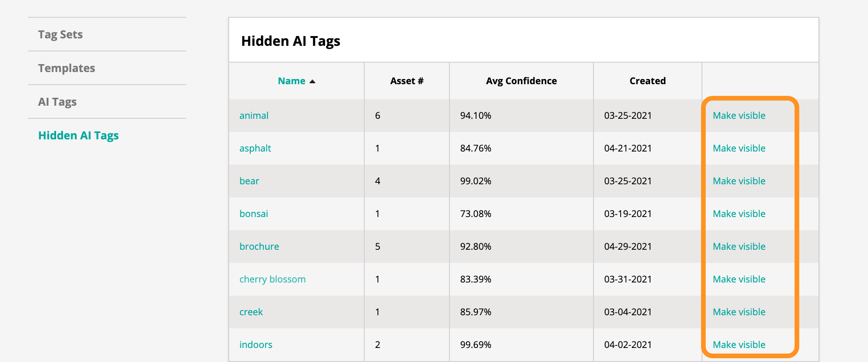This screenshot has width=868, height=362.
Task: Sort the table by Name
Action: pyautogui.click(x=291, y=81)
